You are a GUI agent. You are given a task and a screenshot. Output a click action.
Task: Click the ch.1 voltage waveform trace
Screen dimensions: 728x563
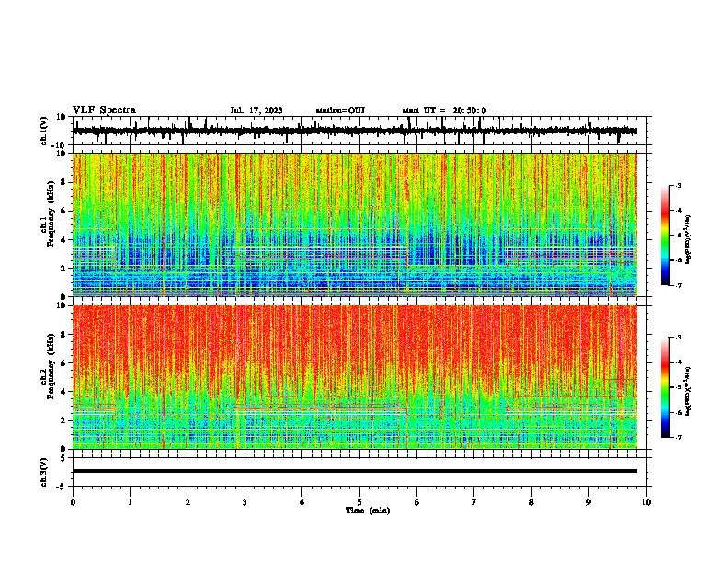coord(354,131)
